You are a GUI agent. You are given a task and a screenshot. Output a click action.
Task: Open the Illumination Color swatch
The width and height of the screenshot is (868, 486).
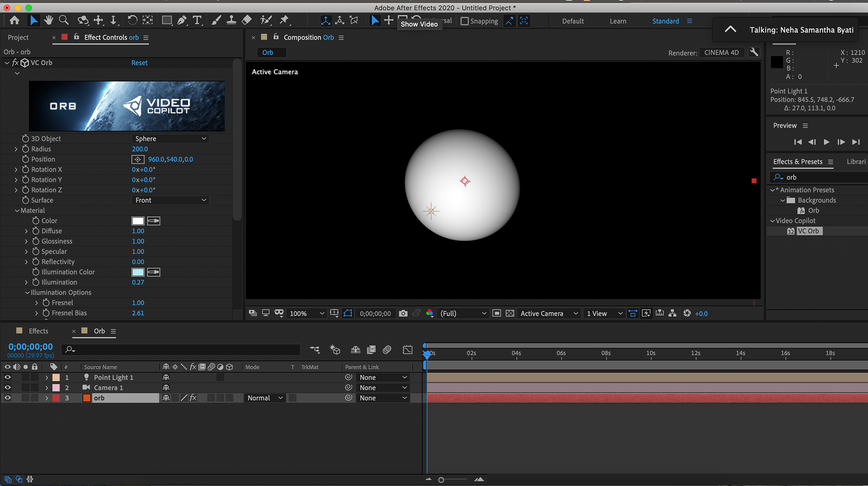138,272
